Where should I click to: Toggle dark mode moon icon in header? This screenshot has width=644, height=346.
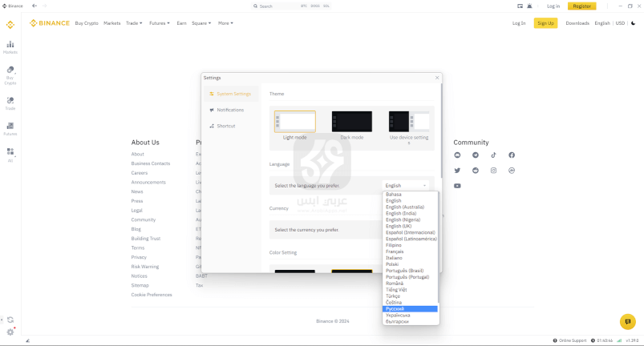634,23
